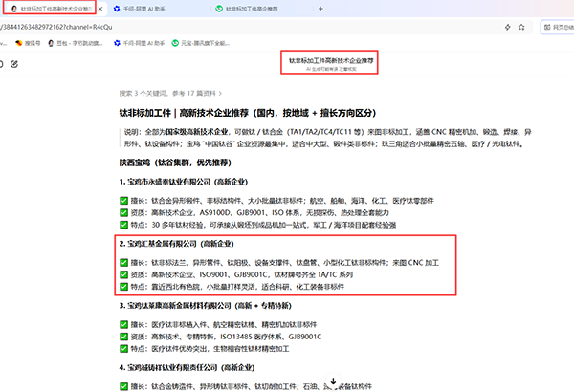The height and width of the screenshot is (392, 574).
Task: Click heading 钛非标加工件｜高新技术企业推荐
Action: [x=248, y=113]
